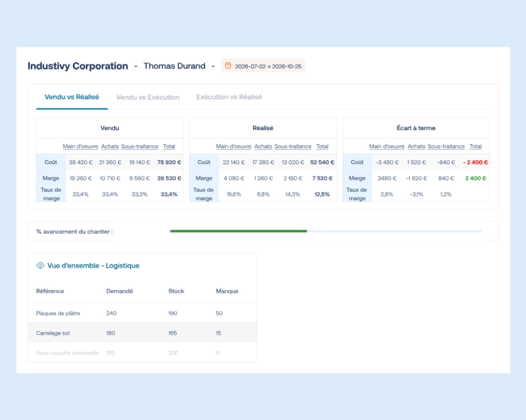Click the Écart rate -3,1%

click(x=416, y=195)
